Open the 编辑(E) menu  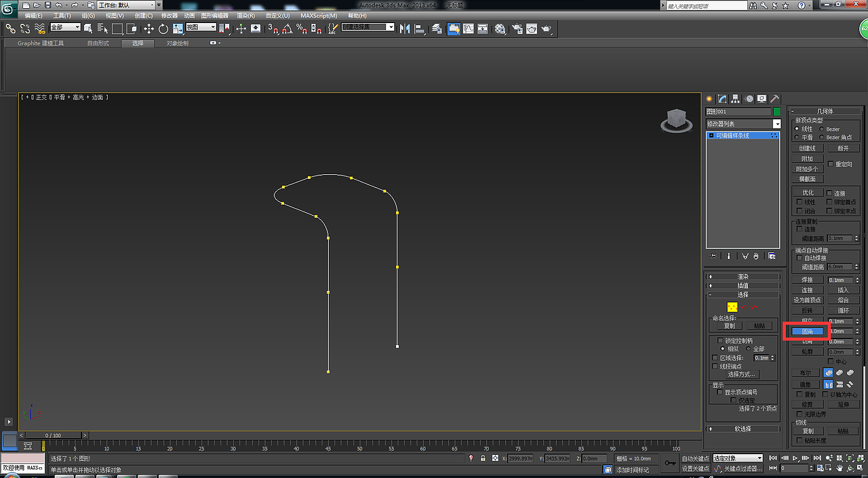tap(33, 16)
